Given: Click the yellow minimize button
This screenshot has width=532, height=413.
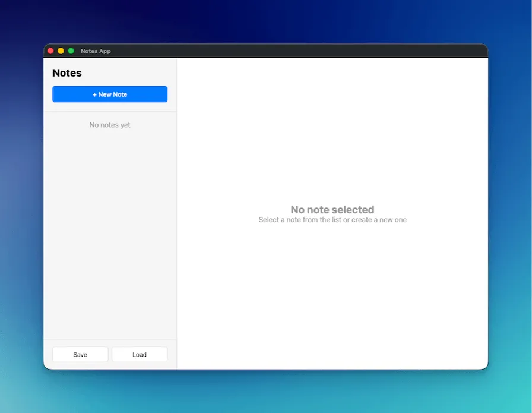Looking at the screenshot, I should 61,51.
